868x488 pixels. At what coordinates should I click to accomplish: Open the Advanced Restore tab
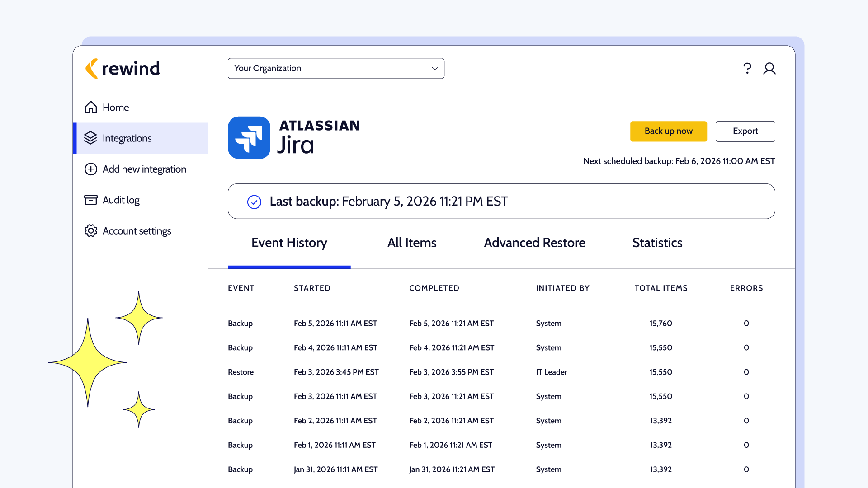pyautogui.click(x=534, y=243)
